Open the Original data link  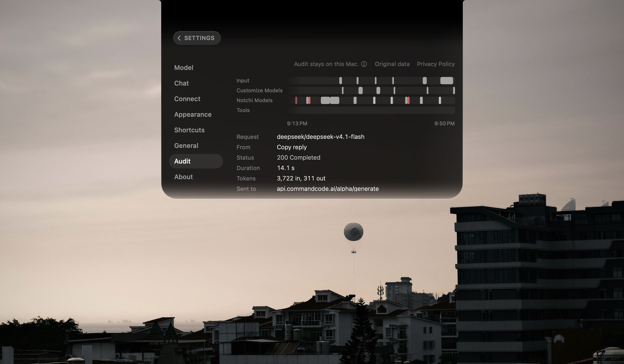pos(392,64)
